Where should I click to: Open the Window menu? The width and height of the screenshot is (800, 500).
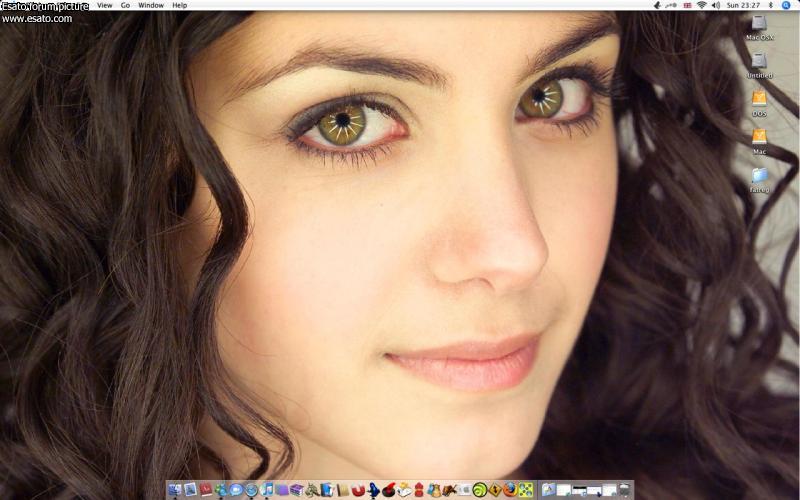point(151,5)
